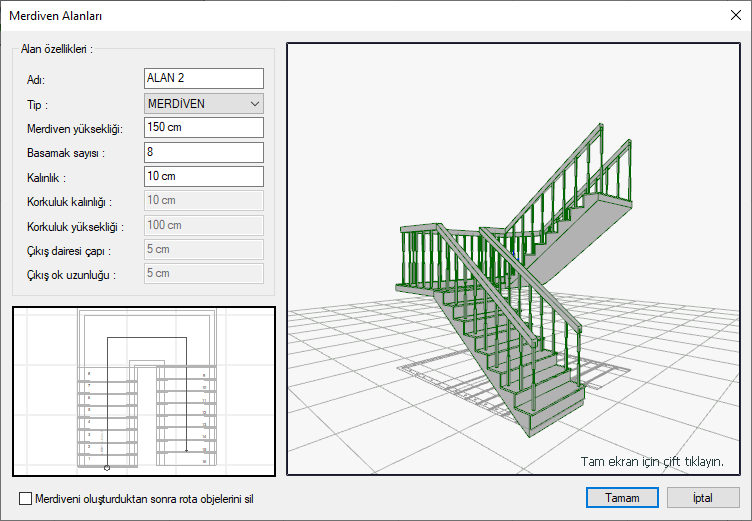Click the Adı field containing ALAN 2
752x521 pixels.
[203, 78]
